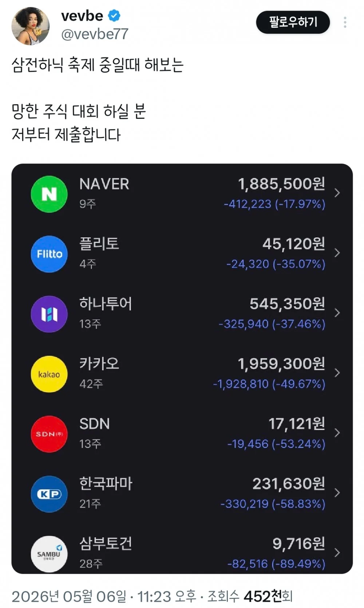Expand the 플리토 row chevron
Image resolution: width=364 pixels, height=608 pixels.
[337, 253]
